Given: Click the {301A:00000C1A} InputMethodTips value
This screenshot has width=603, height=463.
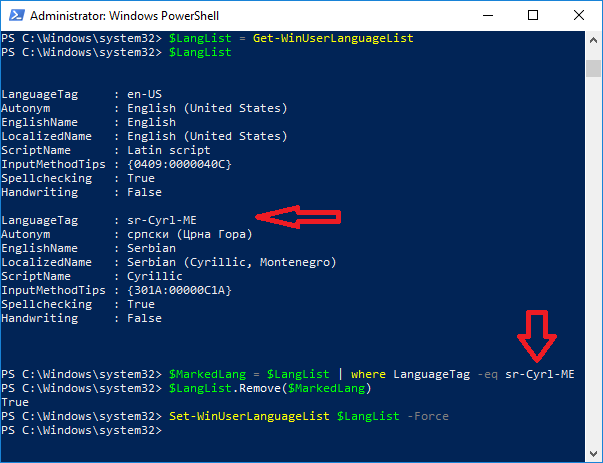Looking at the screenshot, I should click(x=180, y=290).
